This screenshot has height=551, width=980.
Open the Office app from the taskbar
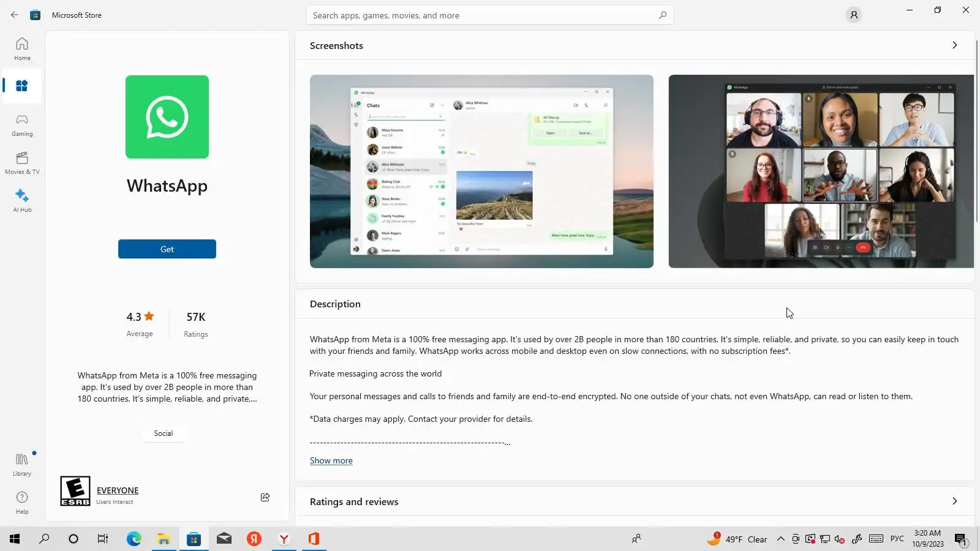(314, 539)
